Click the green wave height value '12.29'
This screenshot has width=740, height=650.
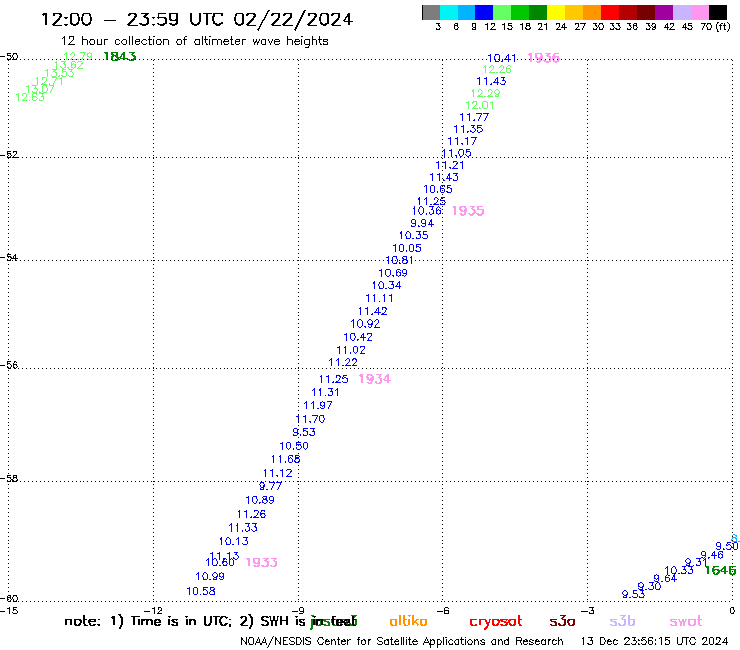coord(485,93)
